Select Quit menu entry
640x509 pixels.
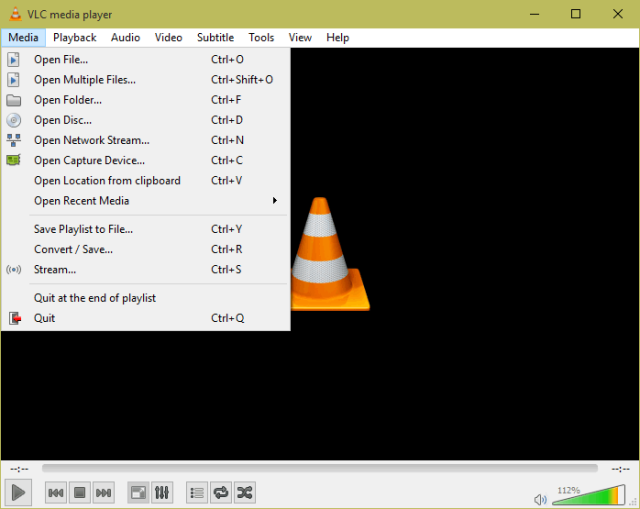tap(146, 318)
